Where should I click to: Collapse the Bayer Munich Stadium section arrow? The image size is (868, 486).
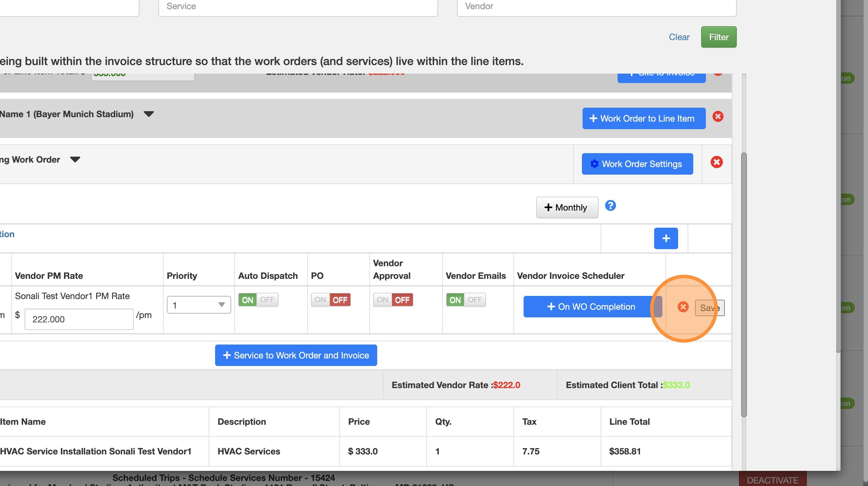click(x=149, y=114)
